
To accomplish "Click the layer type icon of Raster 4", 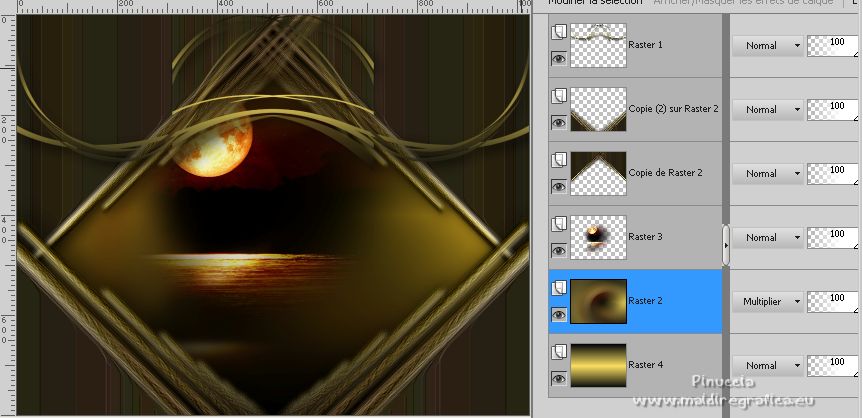I will [x=559, y=352].
